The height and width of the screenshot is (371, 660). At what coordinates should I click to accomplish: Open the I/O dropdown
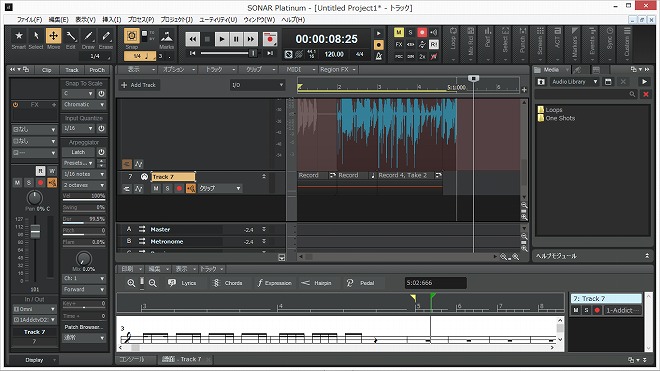pyautogui.click(x=257, y=85)
